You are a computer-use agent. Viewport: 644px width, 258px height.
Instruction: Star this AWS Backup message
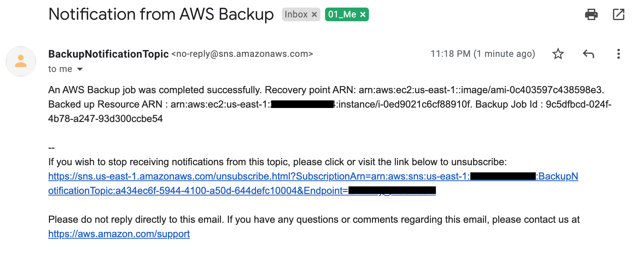click(558, 54)
